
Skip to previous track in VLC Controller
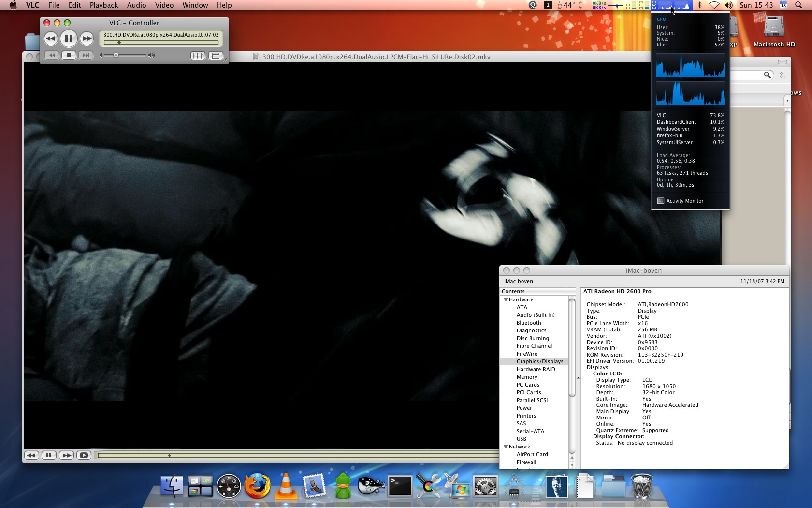tap(52, 55)
